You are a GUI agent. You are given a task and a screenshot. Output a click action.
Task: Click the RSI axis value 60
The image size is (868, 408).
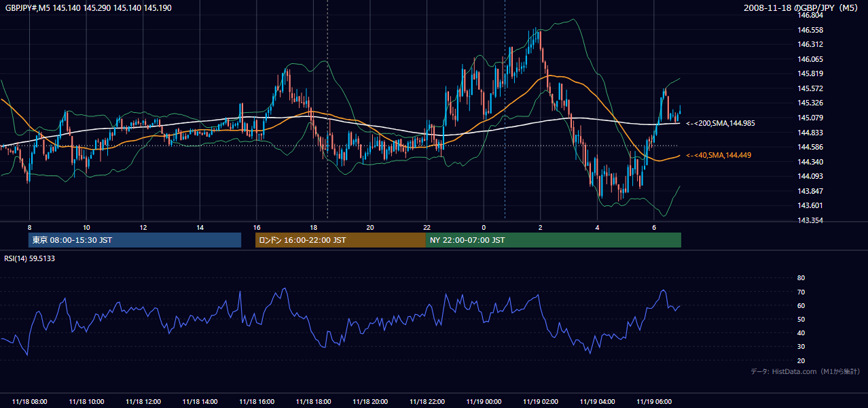[x=801, y=305]
